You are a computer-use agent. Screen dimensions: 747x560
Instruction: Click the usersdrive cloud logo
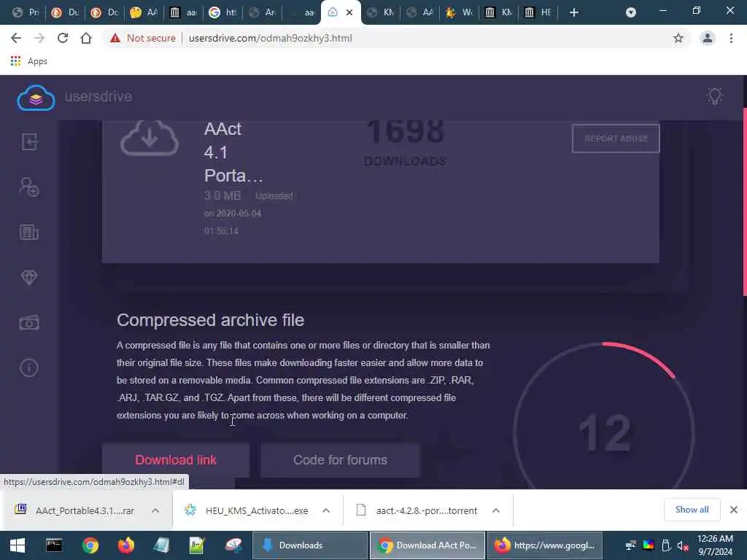[36, 97]
